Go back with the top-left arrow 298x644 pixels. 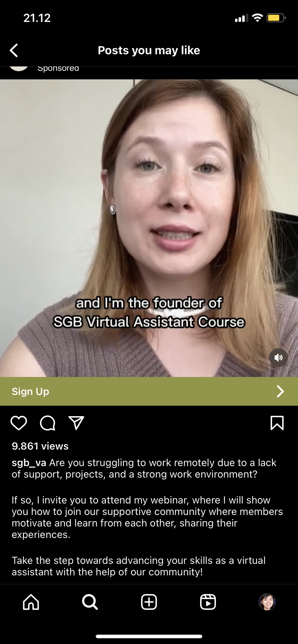pyautogui.click(x=14, y=51)
